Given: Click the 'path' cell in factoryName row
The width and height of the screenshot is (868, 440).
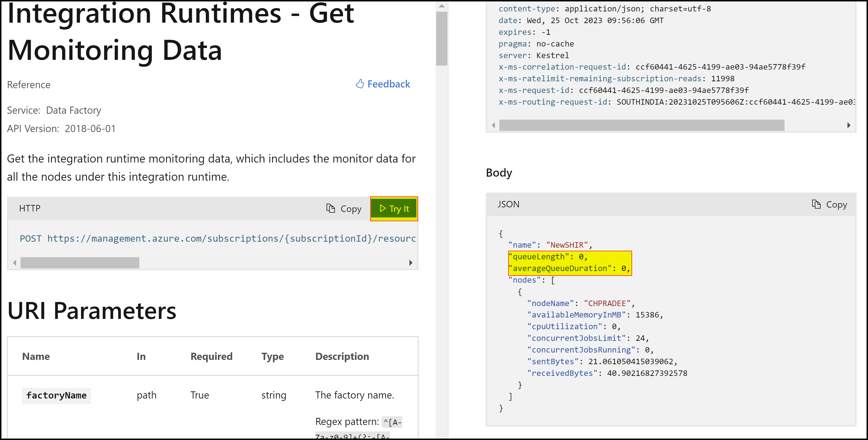Looking at the screenshot, I should [146, 395].
